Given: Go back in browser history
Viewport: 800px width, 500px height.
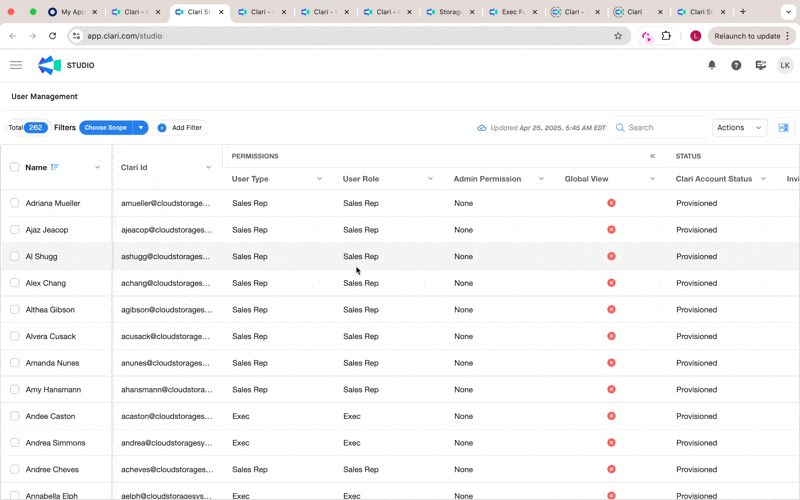Looking at the screenshot, I should [13, 36].
